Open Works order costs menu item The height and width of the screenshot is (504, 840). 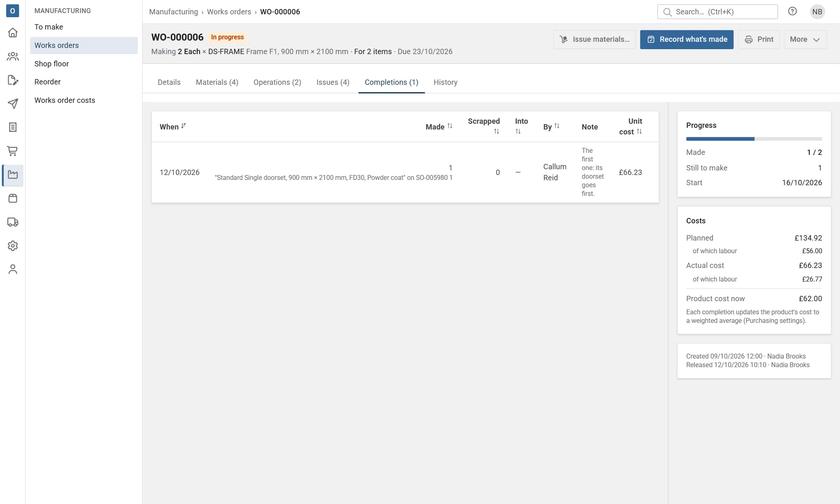click(84, 100)
